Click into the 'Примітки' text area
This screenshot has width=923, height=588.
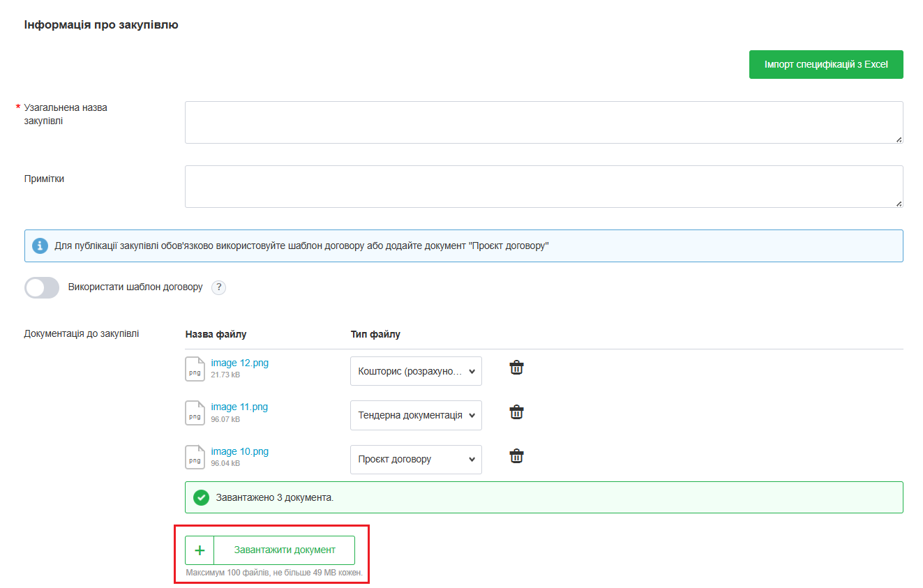coord(543,186)
